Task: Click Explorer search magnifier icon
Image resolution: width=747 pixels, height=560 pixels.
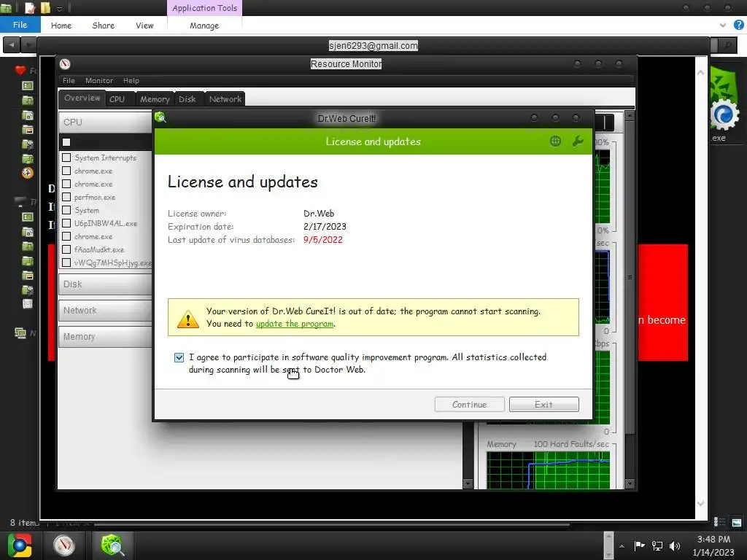Action: (x=728, y=45)
